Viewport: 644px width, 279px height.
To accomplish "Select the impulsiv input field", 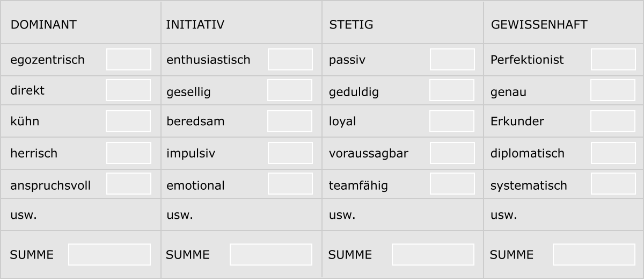I will (290, 153).
